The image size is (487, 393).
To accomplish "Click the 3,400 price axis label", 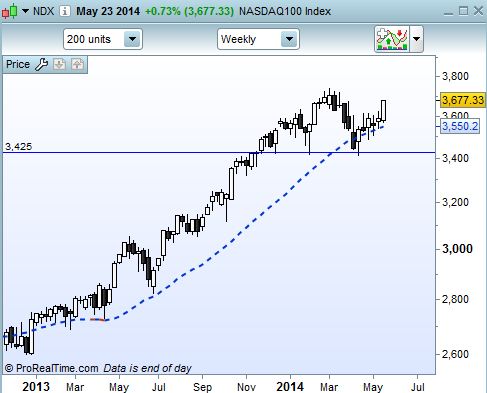I will [x=455, y=158].
